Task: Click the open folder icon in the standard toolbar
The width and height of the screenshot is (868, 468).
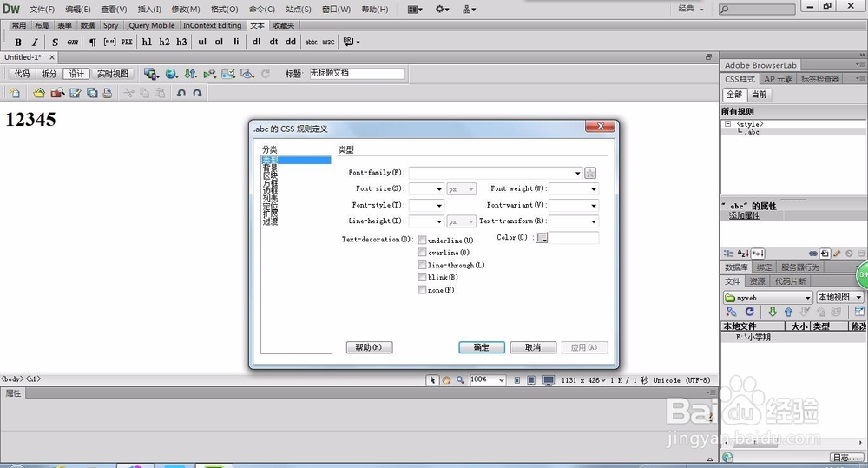Action: tap(39, 93)
